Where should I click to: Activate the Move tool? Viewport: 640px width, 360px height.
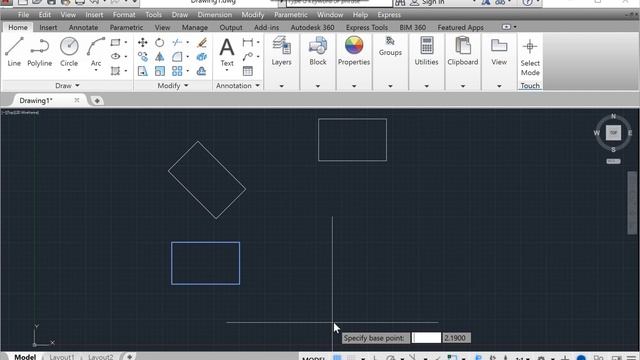coord(142,42)
